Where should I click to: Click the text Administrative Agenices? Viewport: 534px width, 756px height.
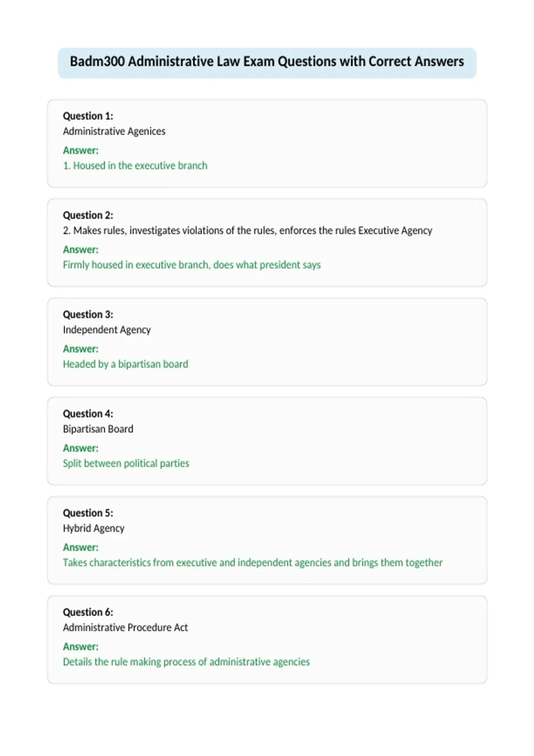[114, 131]
